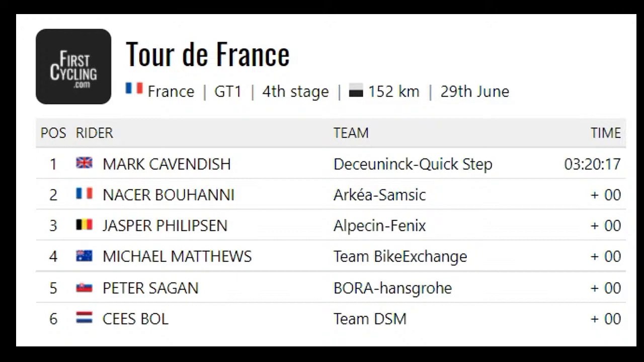Select the RIDER column header
Image resolution: width=644 pixels, height=362 pixels.
pyautogui.click(x=95, y=133)
